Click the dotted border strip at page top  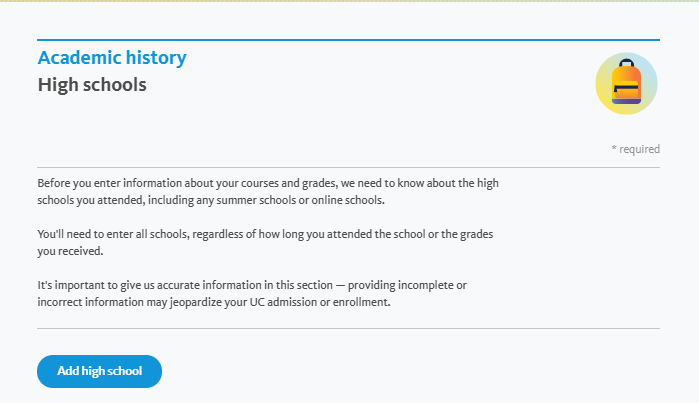[x=350, y=1]
